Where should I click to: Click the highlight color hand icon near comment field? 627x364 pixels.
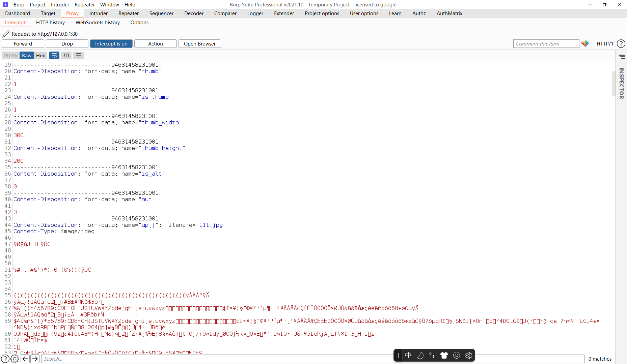click(x=586, y=43)
